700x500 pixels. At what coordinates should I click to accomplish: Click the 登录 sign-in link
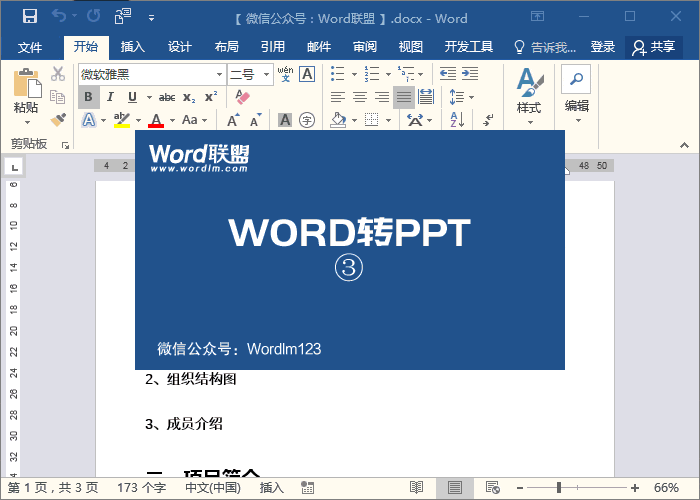pyautogui.click(x=603, y=47)
